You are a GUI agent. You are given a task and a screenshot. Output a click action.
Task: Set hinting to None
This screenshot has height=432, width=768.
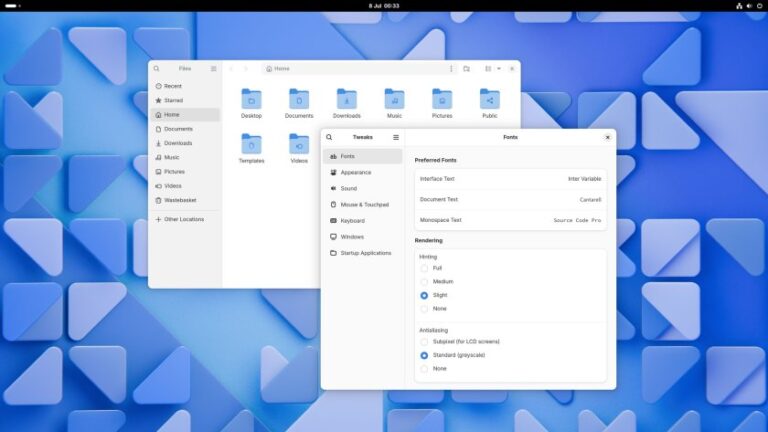(424, 309)
